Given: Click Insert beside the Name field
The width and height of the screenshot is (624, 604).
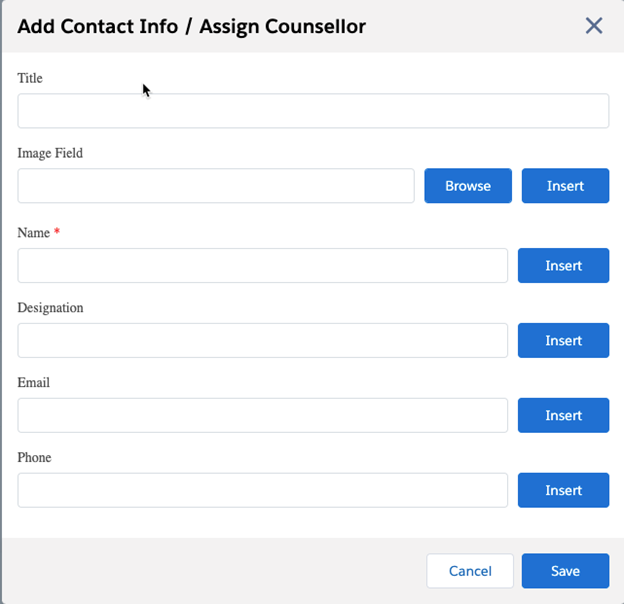Looking at the screenshot, I should [x=563, y=266].
